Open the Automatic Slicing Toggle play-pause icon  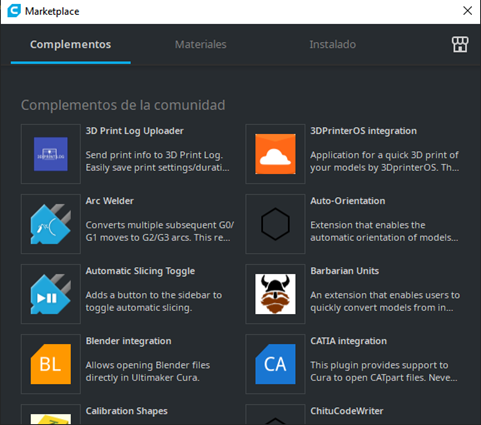tap(51, 294)
